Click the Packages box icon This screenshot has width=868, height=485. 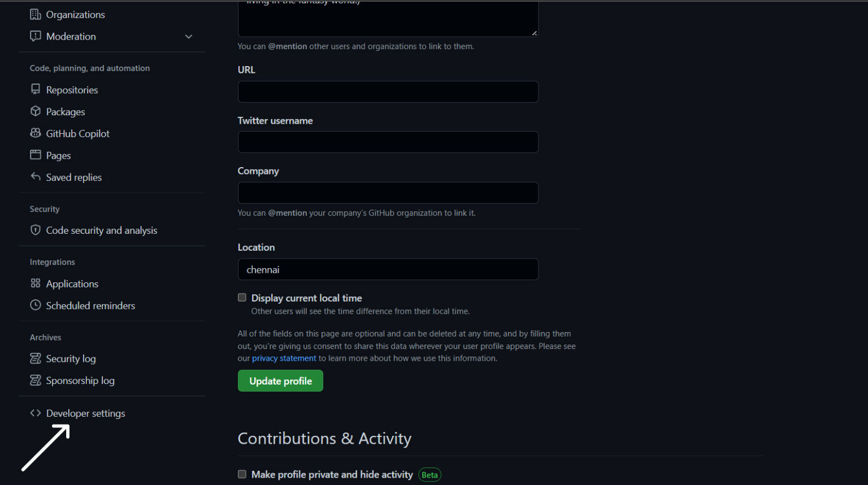point(36,111)
